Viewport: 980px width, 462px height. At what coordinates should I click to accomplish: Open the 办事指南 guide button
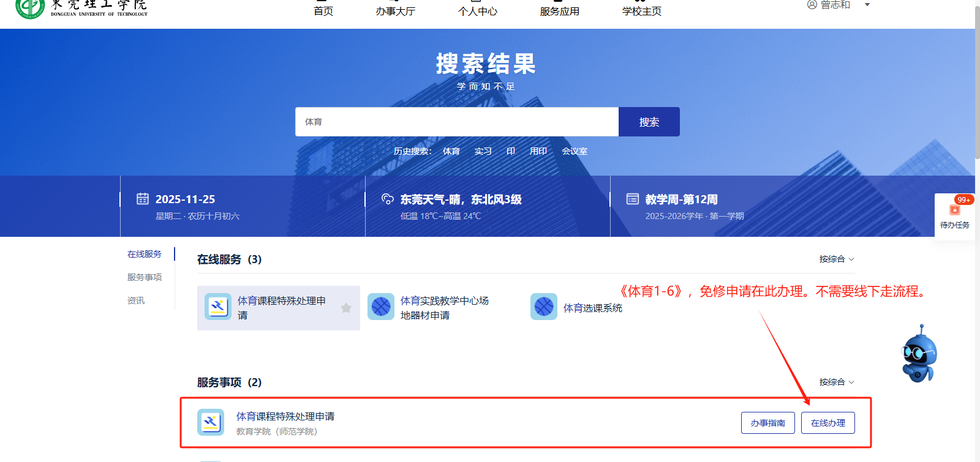[767, 423]
